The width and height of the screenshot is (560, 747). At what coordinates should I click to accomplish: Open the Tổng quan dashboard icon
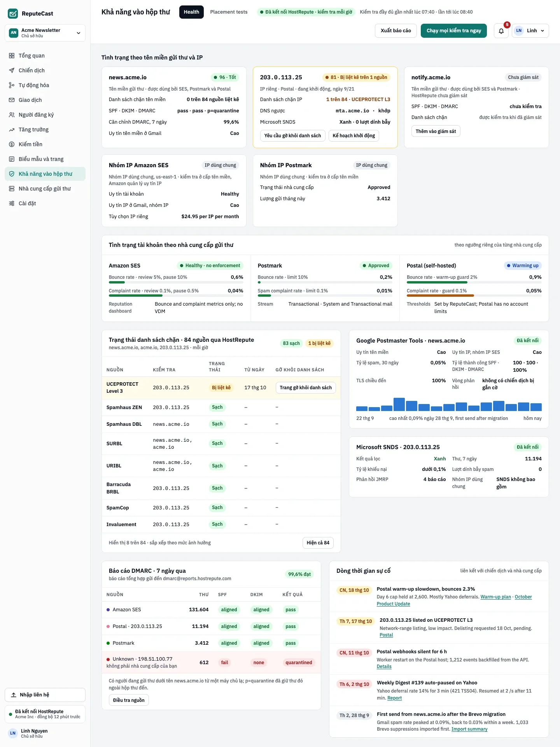[12, 56]
